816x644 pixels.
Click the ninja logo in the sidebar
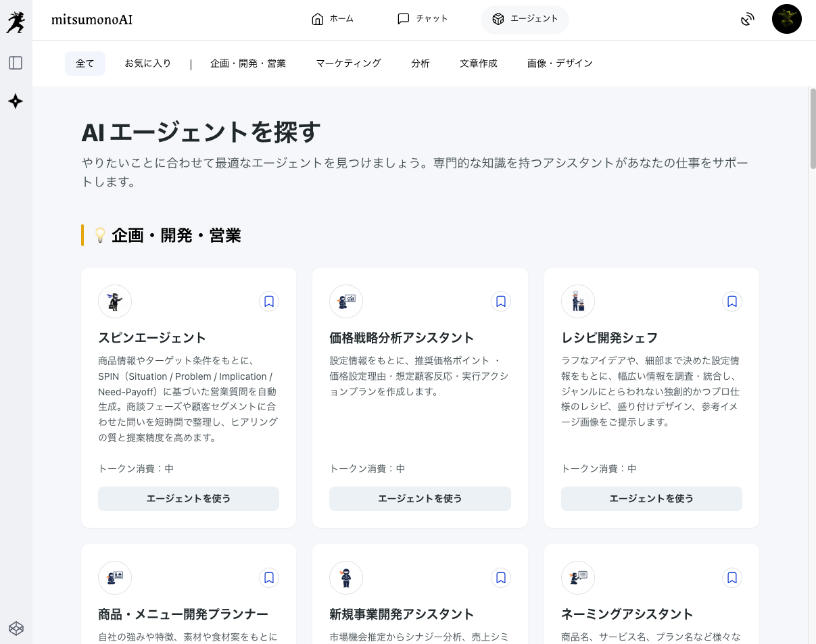pos(16,22)
